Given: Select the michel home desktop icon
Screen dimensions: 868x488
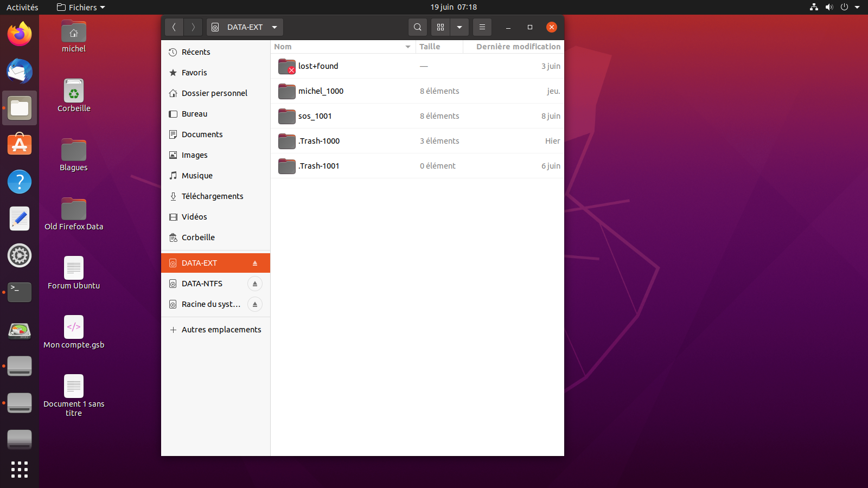Looking at the screenshot, I should click(74, 36).
